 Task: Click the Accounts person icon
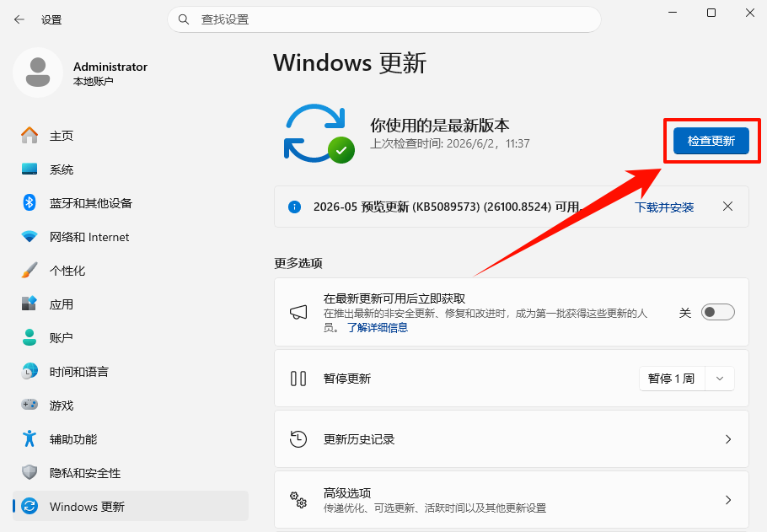pos(29,337)
